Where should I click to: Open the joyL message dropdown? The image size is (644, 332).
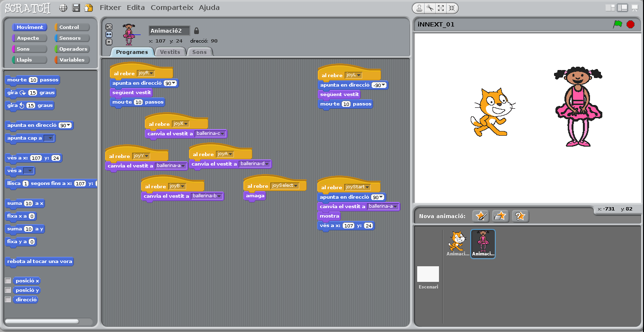[x=353, y=75]
